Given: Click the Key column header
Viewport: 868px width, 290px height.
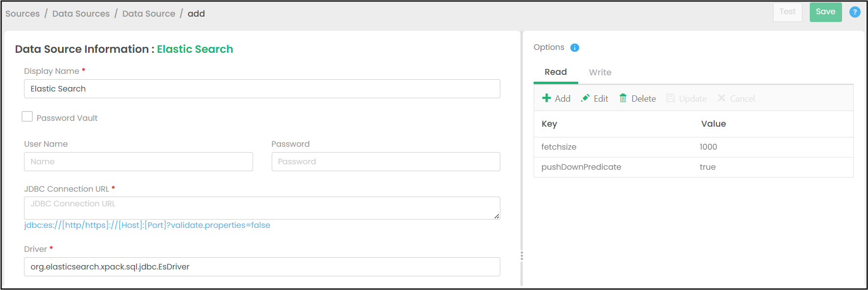Looking at the screenshot, I should coord(549,124).
